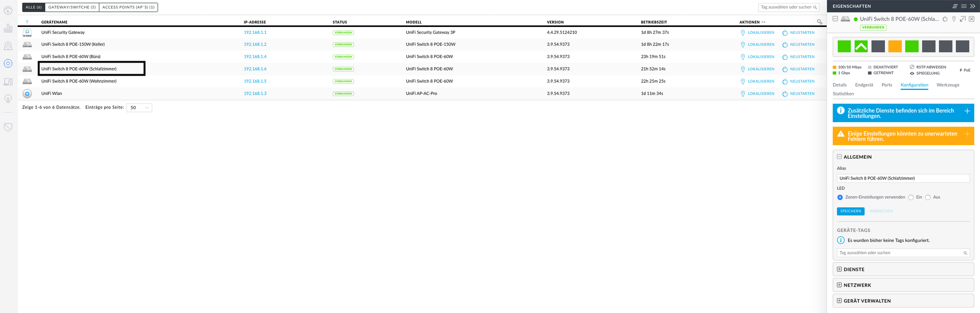This screenshot has width=980, height=313.
Task: Close the Schlafzimmer switch properties panel
Action: coord(972,19)
